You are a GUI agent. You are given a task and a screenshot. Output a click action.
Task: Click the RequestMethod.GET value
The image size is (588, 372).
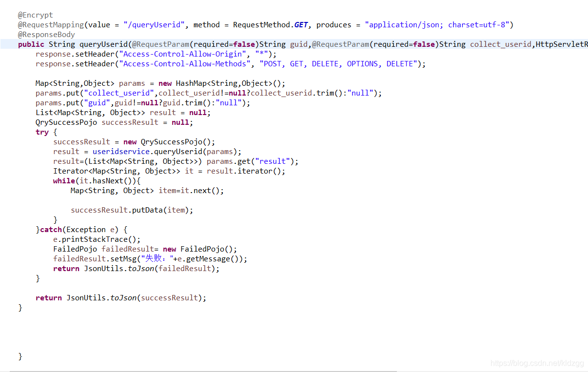[x=271, y=25]
